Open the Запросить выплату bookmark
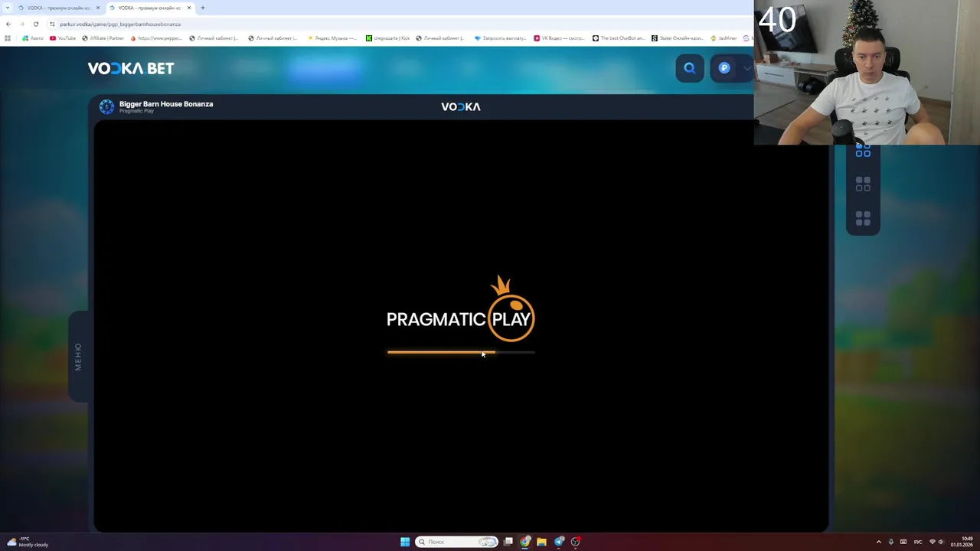The image size is (980, 551). tap(501, 38)
